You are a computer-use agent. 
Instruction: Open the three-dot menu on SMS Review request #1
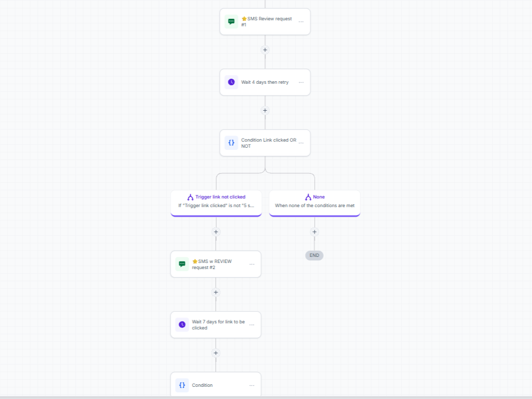301,22
